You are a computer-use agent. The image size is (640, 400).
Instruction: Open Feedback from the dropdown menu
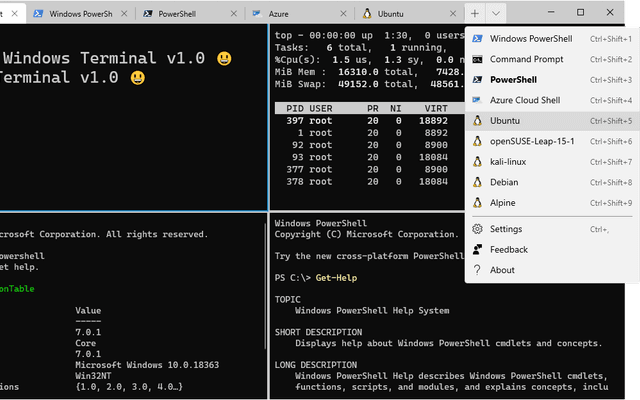[x=552, y=249]
